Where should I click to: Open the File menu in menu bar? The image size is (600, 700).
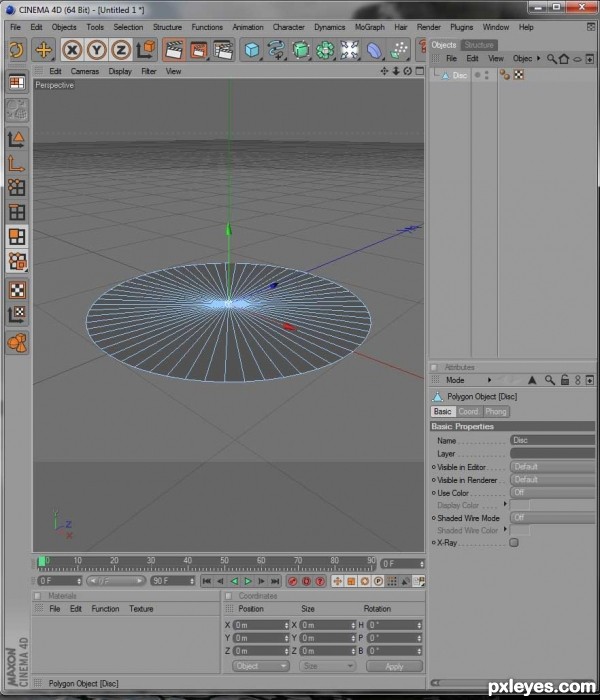pos(16,27)
